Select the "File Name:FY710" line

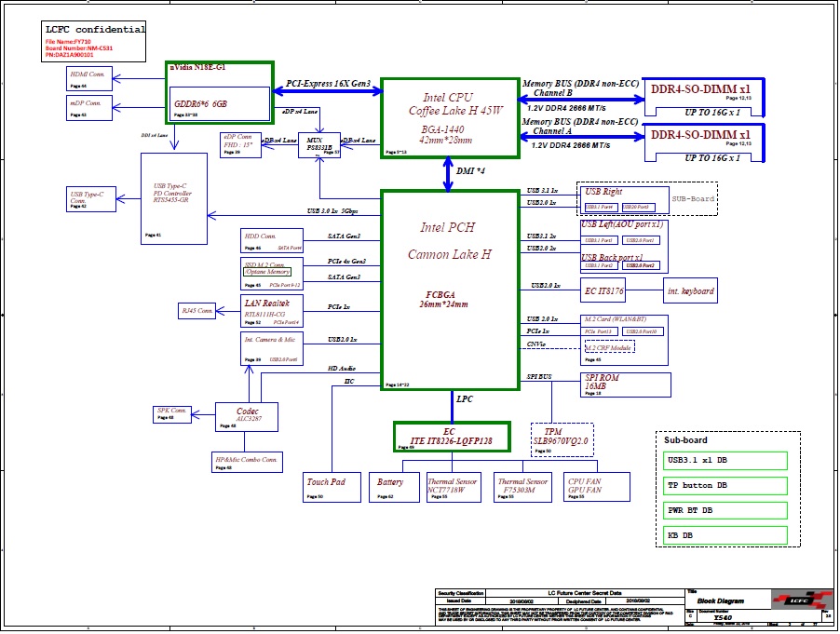click(68, 42)
